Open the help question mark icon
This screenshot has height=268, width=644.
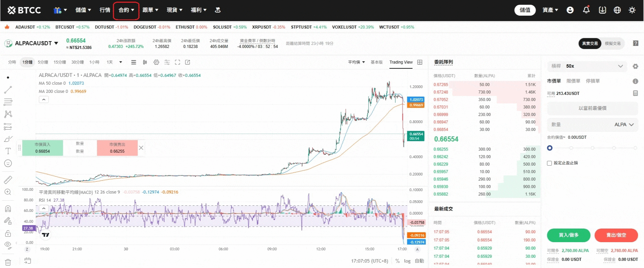click(x=636, y=43)
